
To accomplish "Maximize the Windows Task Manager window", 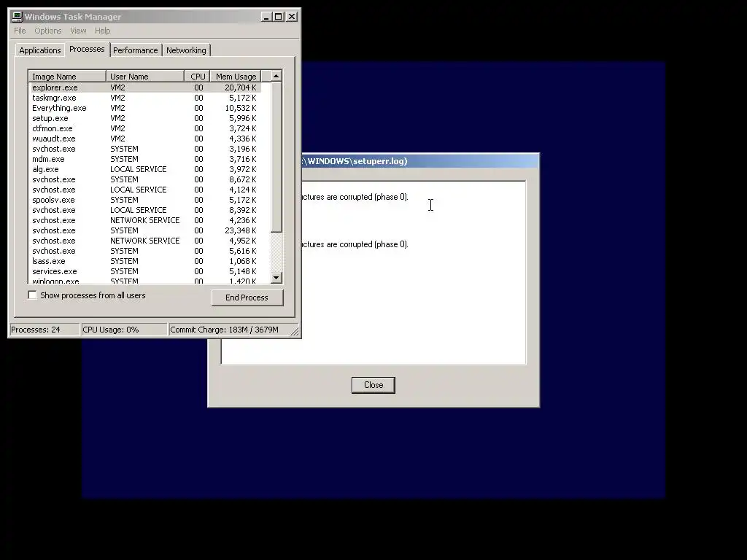I will click(279, 17).
